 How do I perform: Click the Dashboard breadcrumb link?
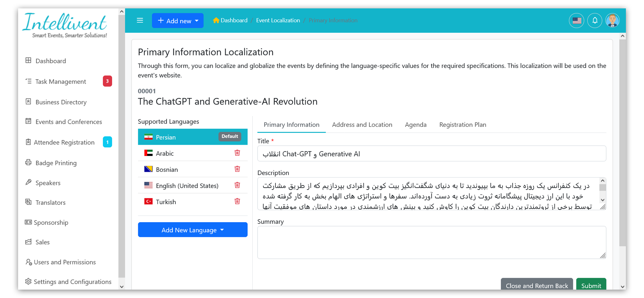tap(234, 20)
